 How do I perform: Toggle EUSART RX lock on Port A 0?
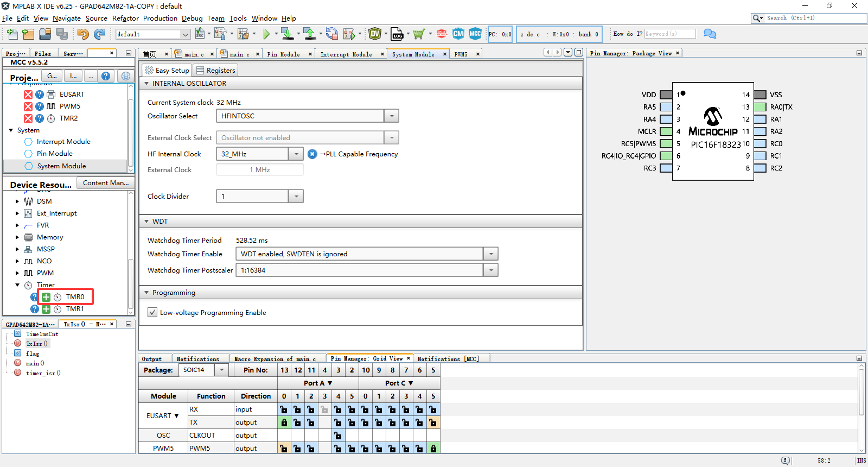pos(284,409)
